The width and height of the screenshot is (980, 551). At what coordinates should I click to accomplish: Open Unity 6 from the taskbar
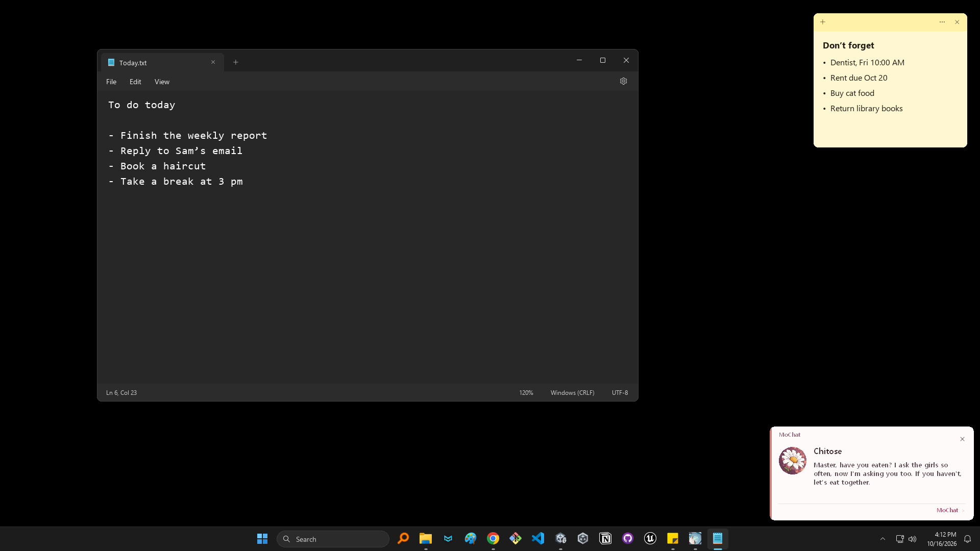click(x=560, y=539)
